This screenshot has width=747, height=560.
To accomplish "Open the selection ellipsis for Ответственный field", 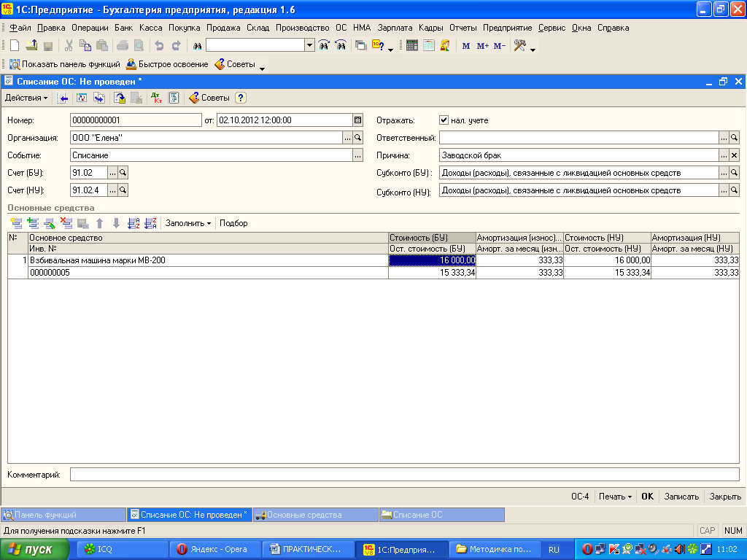I will [x=724, y=138].
